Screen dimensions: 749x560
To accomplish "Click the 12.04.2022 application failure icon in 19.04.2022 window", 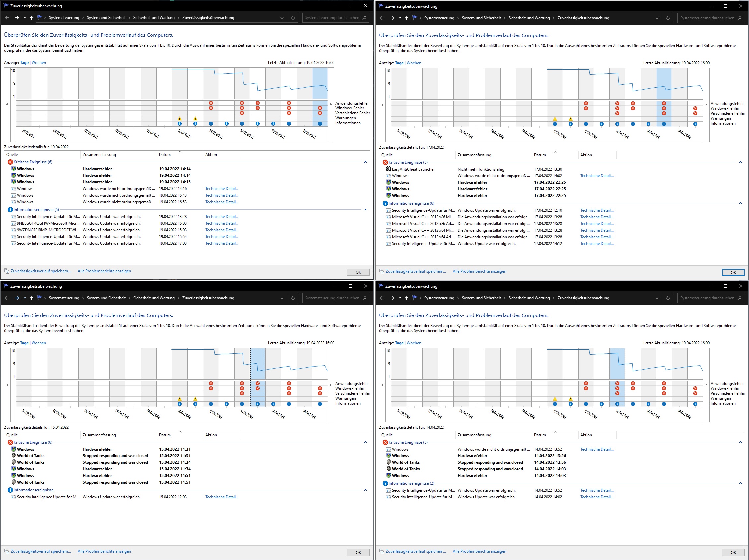I will [211, 103].
